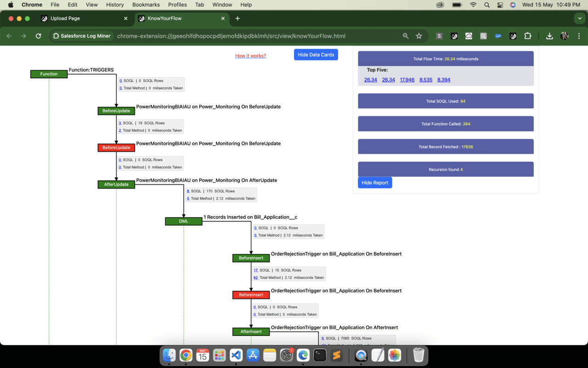
Task: Click the cloud-upload extension icon in the toolbar
Action: click(x=469, y=35)
